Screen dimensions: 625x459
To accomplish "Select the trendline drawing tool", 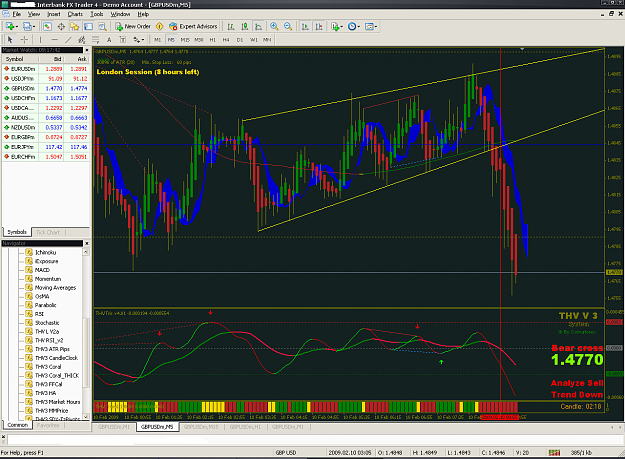I will [68, 39].
